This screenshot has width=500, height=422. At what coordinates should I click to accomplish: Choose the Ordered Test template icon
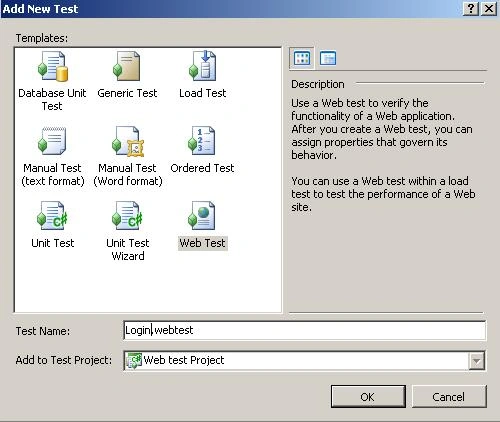pos(202,141)
